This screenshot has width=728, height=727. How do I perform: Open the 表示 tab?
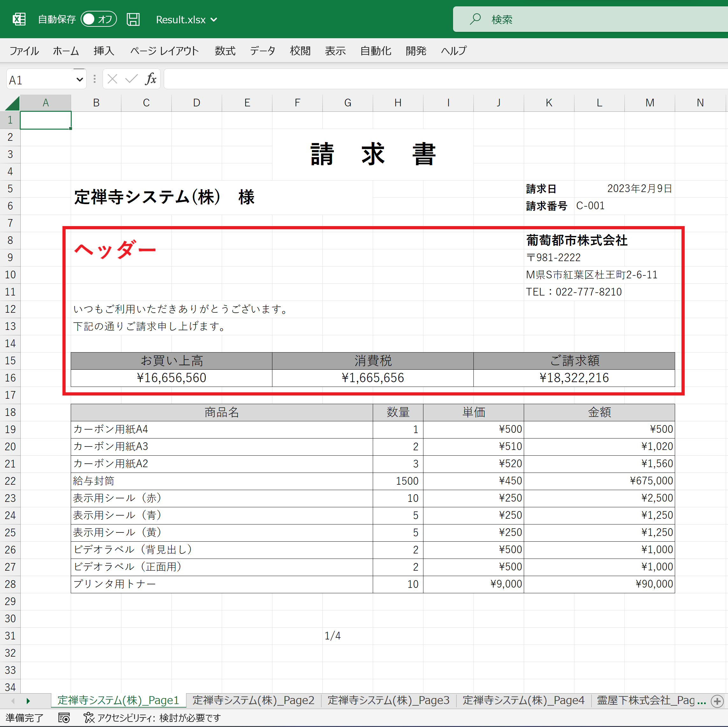[335, 51]
